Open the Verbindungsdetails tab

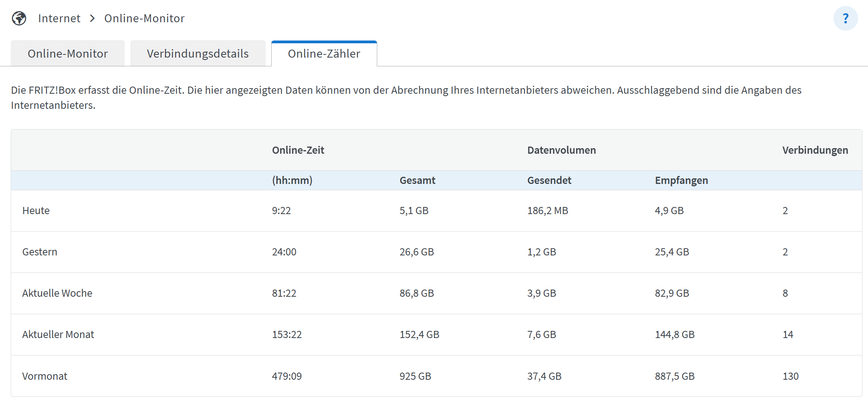tap(197, 53)
